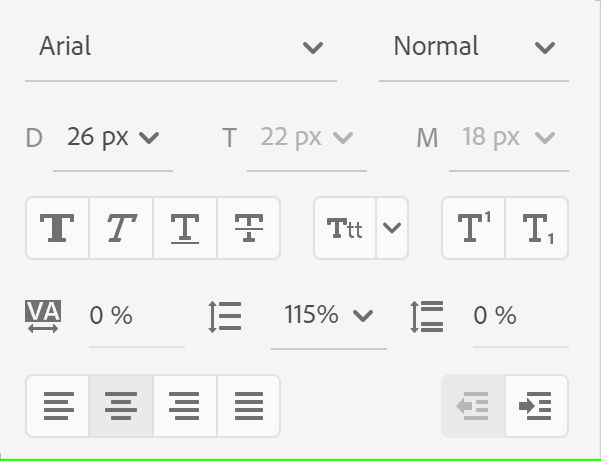
Task: Justify the text alignment
Action: coord(248,406)
